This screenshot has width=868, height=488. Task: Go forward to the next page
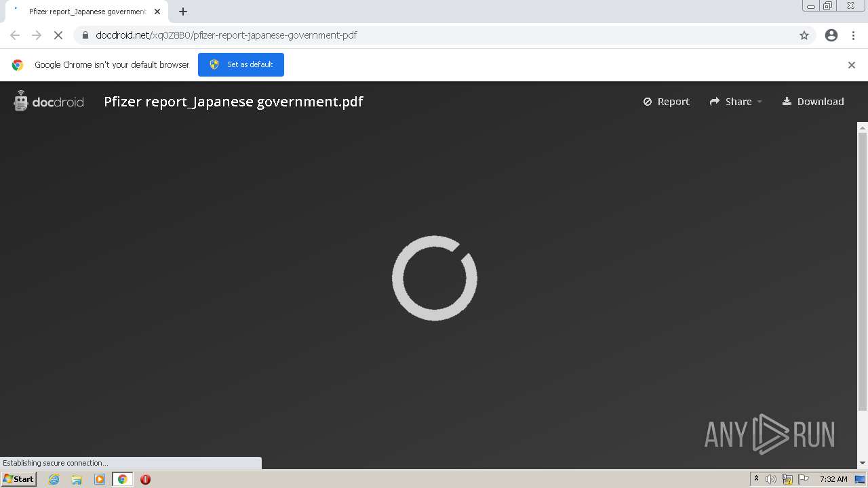[37, 35]
